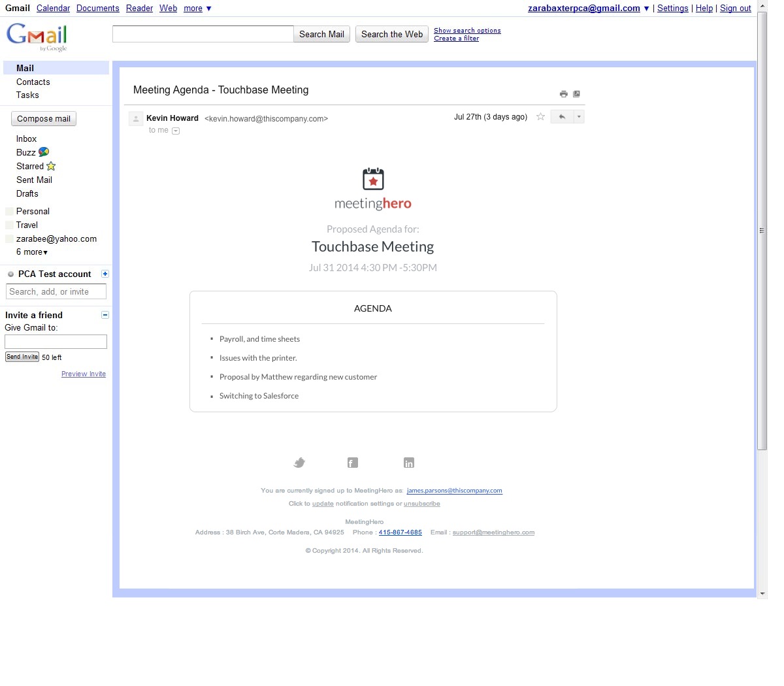Open the Personal label
Viewport: 784px width, 686px height.
pyautogui.click(x=33, y=212)
